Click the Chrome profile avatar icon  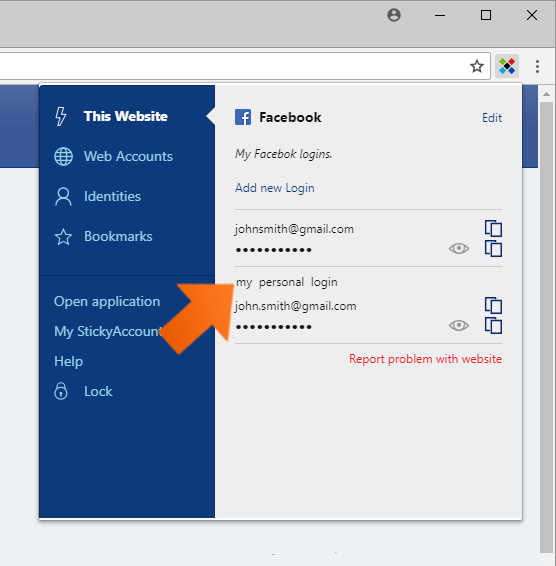pyautogui.click(x=394, y=15)
